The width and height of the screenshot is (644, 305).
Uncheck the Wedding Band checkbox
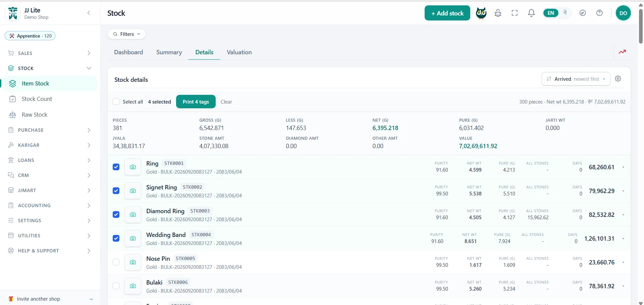[116, 238]
